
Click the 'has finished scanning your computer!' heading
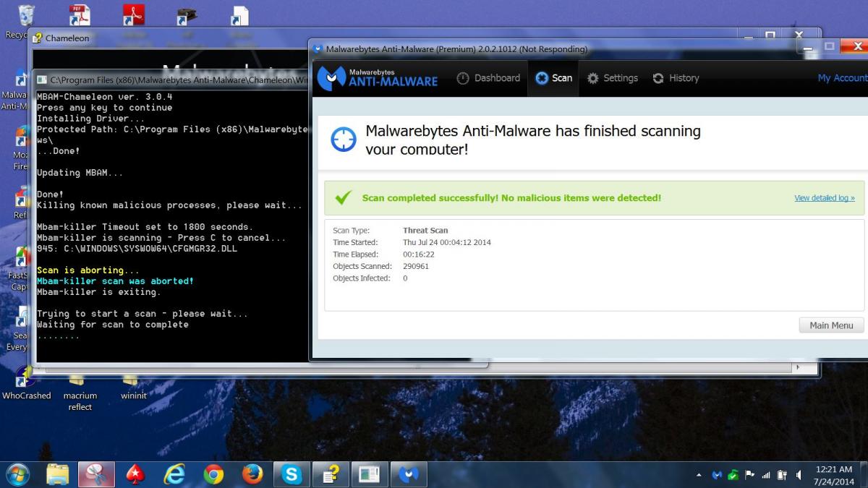[x=533, y=140]
